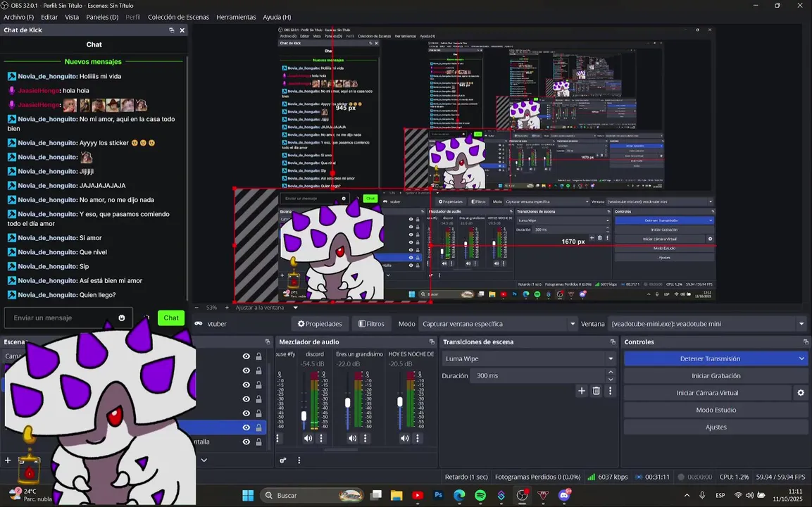Open Eres un grandisimo channel three-dot menu

[365, 438]
